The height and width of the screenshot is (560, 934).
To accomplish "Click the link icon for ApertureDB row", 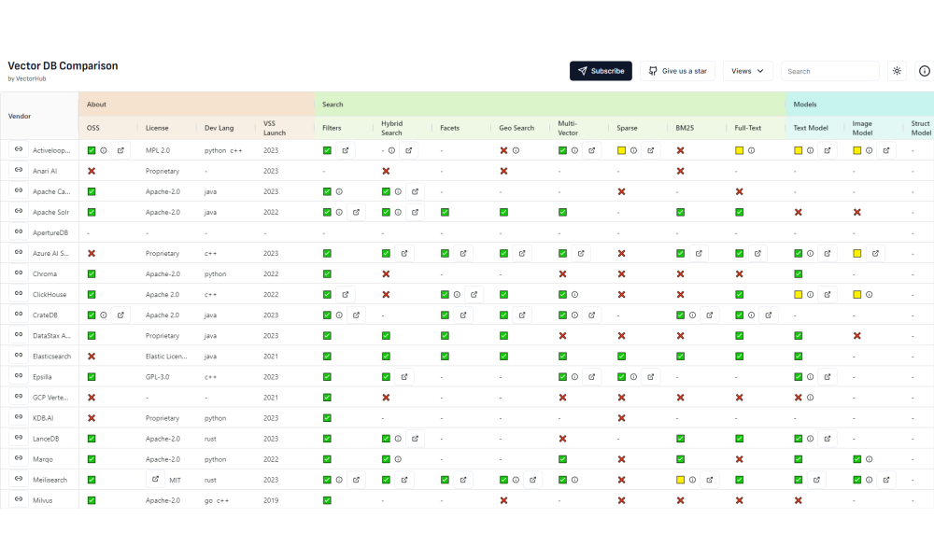I will point(19,232).
